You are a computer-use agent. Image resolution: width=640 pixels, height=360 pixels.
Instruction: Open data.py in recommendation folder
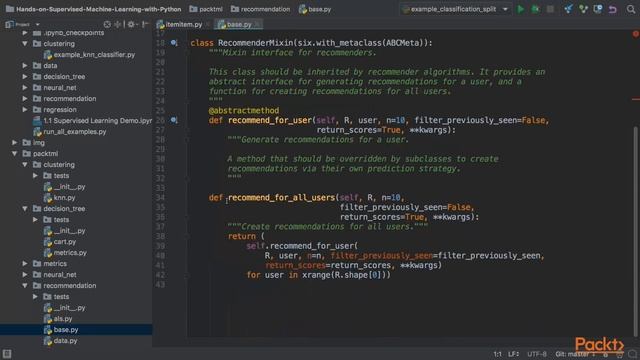(60, 341)
